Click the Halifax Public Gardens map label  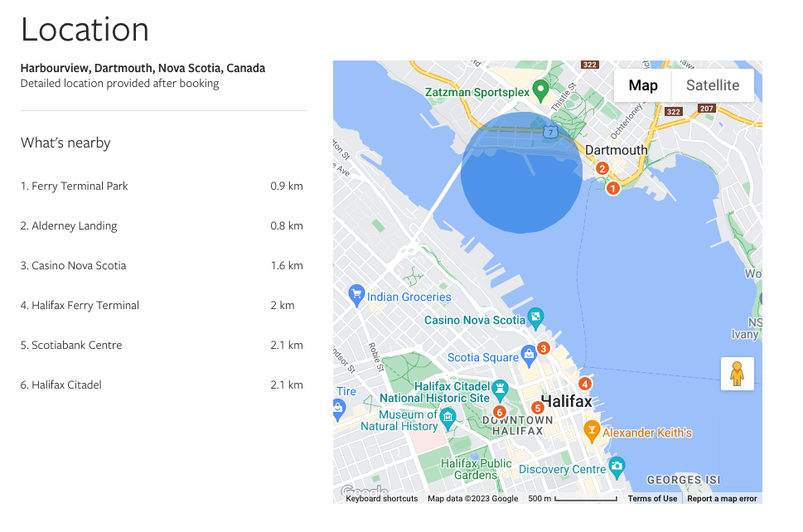coord(476,469)
